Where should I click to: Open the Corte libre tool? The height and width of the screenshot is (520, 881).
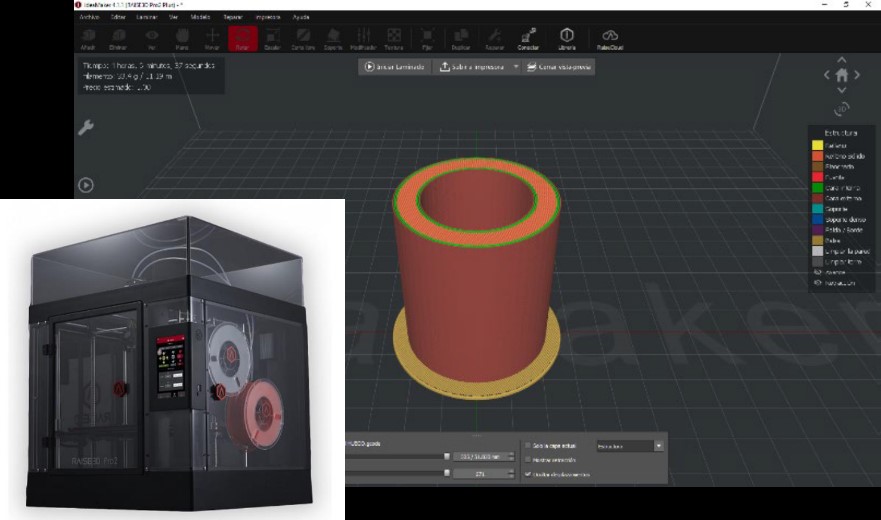(x=303, y=39)
